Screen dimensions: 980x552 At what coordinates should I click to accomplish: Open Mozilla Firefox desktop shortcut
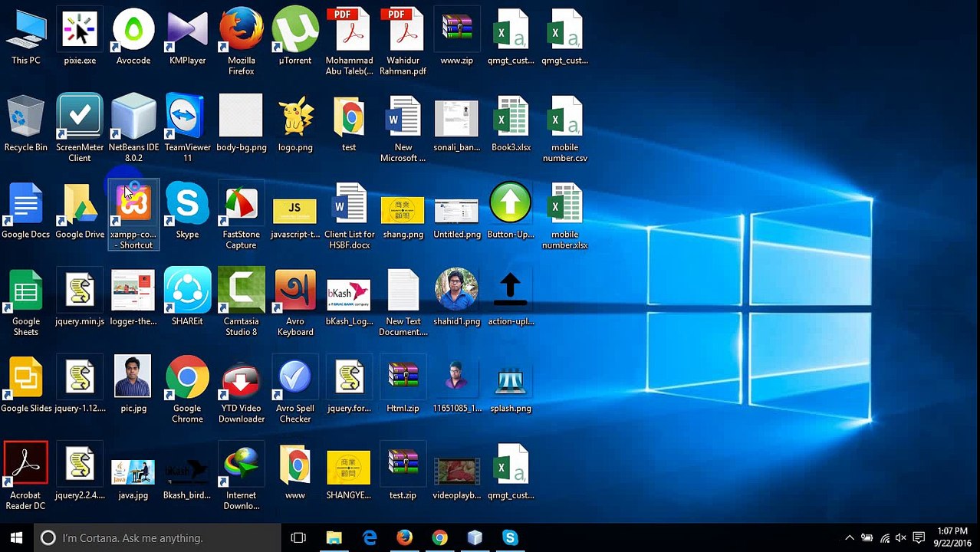click(x=241, y=42)
